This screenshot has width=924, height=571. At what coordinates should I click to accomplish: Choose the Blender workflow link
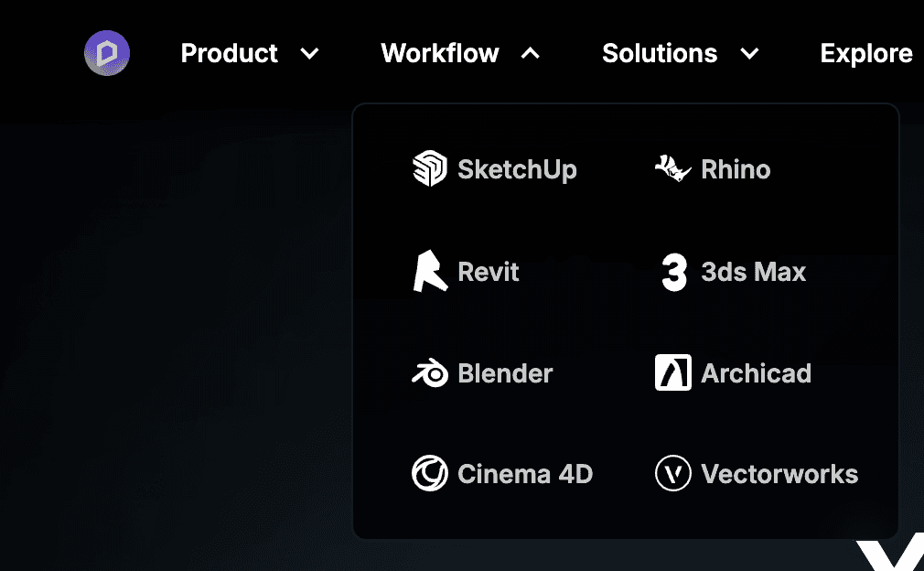482,373
